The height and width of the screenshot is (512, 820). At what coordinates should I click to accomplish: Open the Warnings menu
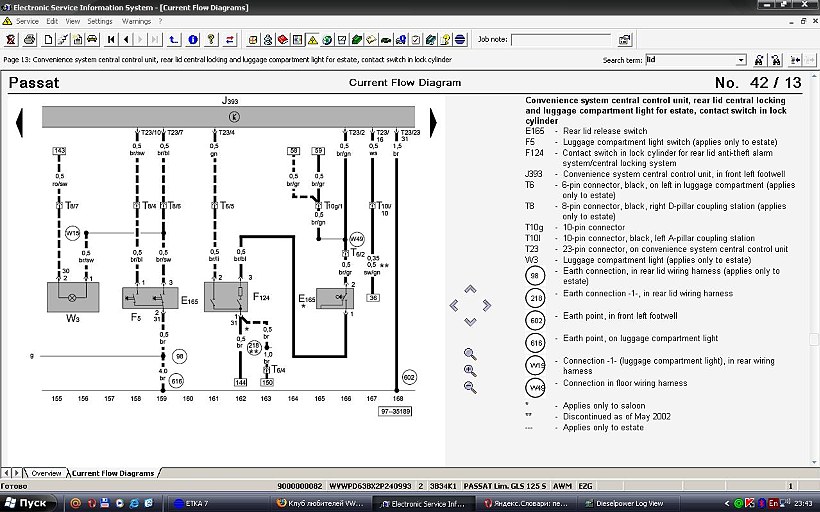click(136, 21)
